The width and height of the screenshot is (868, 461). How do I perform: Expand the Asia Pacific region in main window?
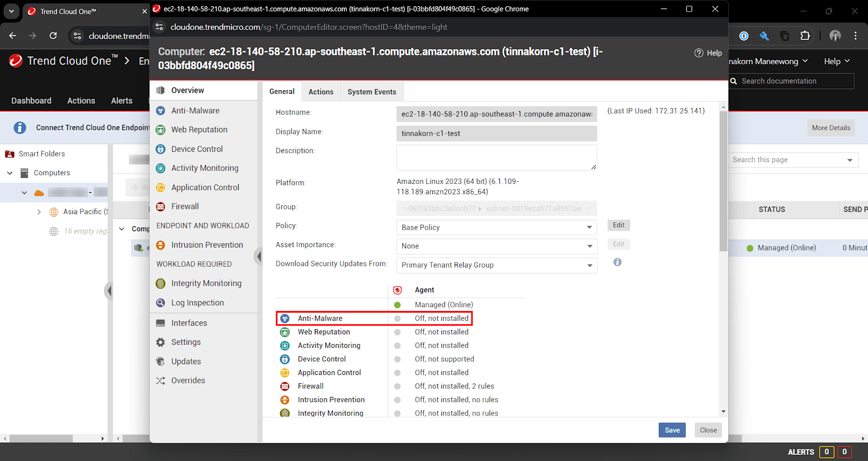pos(39,212)
